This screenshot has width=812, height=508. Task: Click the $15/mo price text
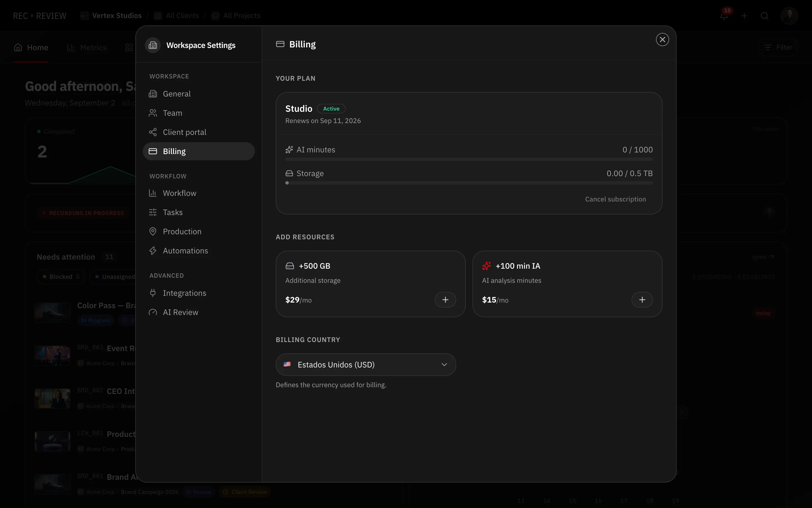(x=495, y=300)
